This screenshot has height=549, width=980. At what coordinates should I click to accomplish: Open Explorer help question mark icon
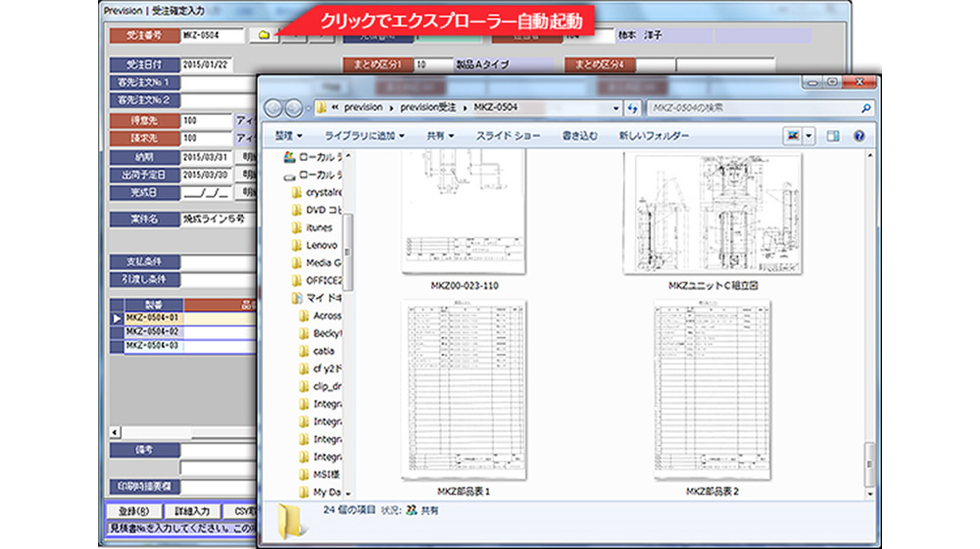859,135
